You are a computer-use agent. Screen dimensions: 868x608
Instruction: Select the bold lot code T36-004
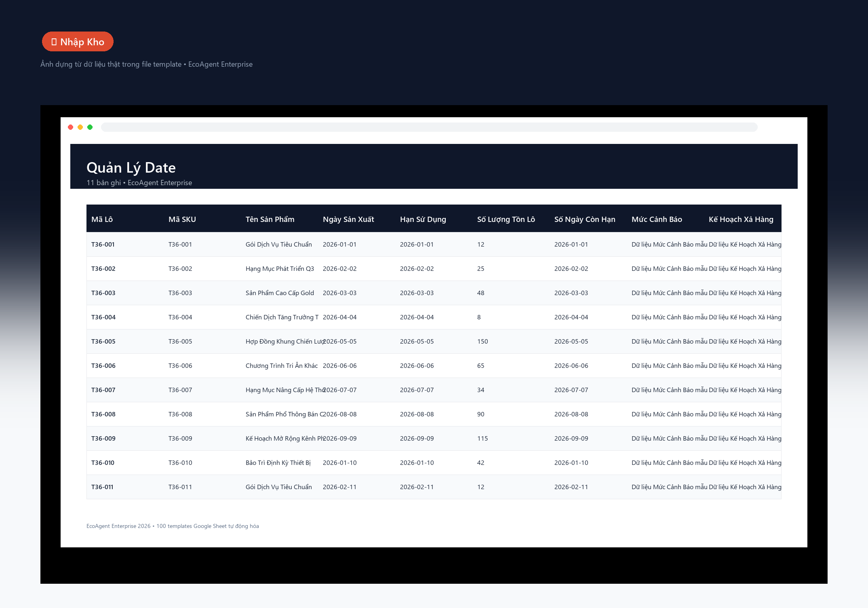pyautogui.click(x=103, y=317)
